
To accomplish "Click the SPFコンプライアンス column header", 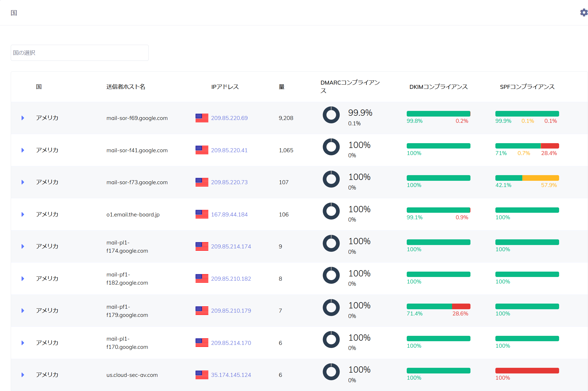I will click(x=527, y=87).
